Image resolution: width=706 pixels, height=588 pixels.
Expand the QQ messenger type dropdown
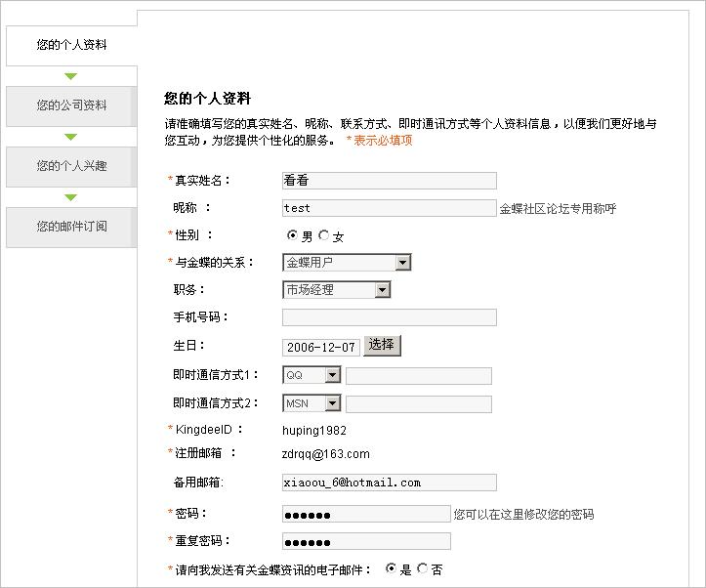332,376
